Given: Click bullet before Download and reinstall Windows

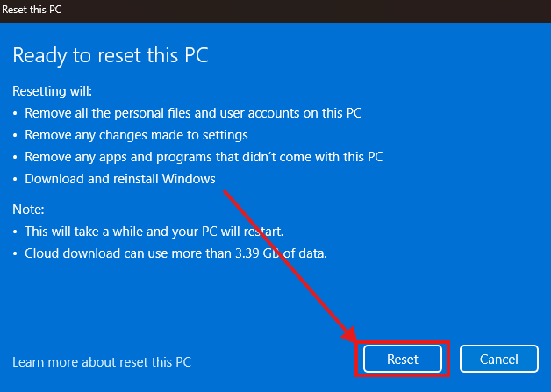Looking at the screenshot, I should tap(16, 180).
